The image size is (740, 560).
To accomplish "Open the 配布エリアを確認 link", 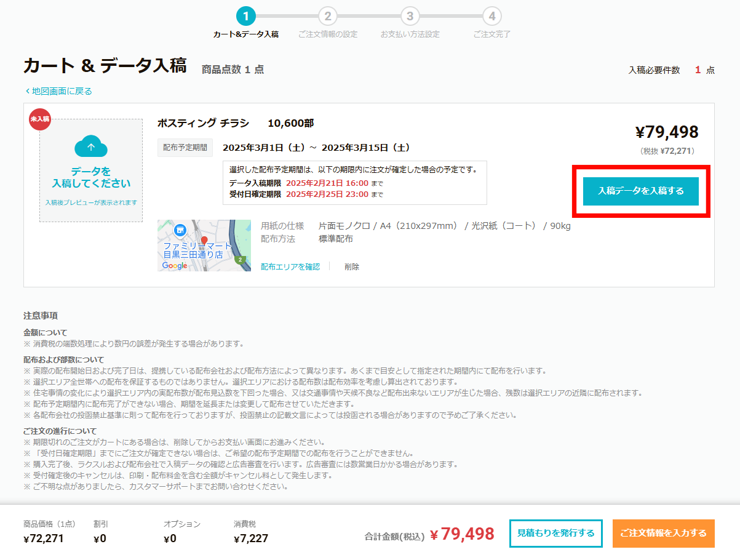I will (290, 266).
